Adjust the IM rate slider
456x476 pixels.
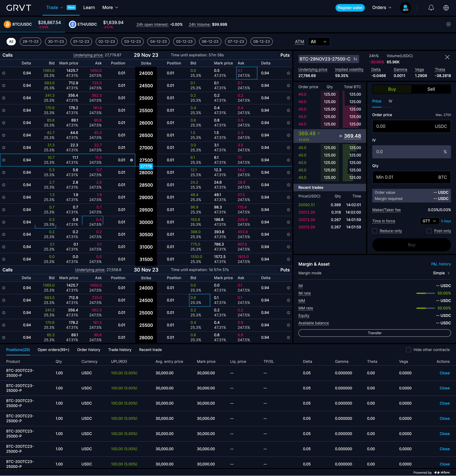pos(426,293)
